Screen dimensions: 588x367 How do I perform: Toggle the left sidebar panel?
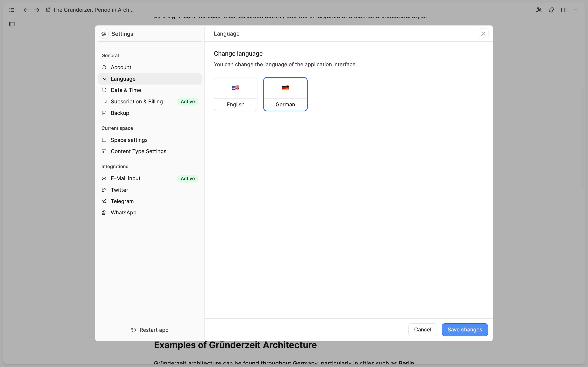12,24
